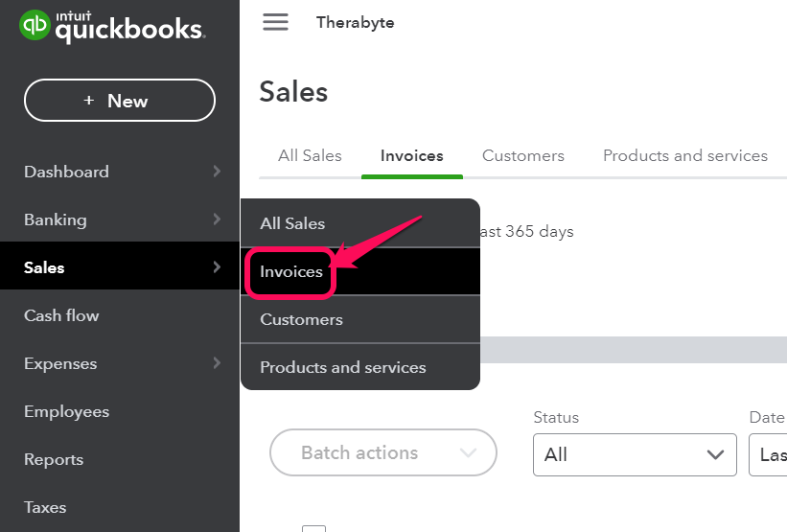This screenshot has height=532, width=787.
Task: Click the QuickBooks logo
Action: 112,27
